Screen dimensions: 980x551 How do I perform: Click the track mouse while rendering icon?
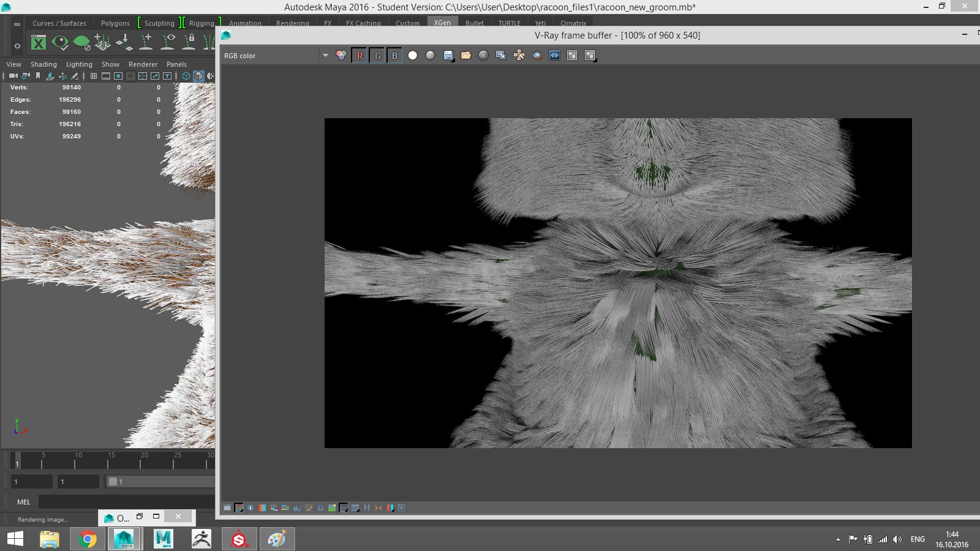click(519, 56)
